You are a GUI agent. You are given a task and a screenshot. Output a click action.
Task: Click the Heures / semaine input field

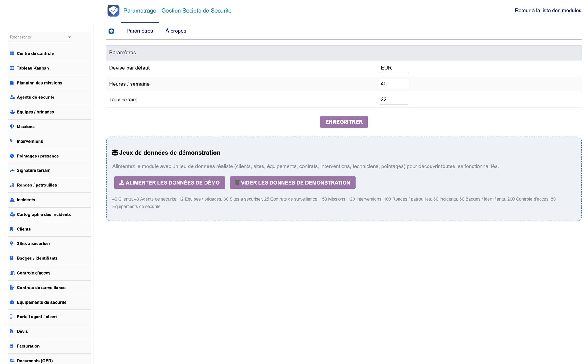point(393,84)
